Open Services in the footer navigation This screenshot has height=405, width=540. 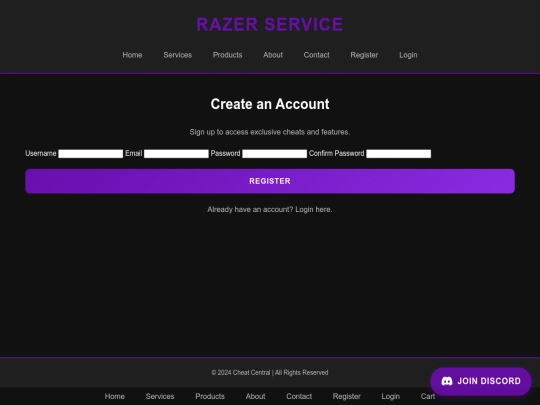(x=160, y=396)
